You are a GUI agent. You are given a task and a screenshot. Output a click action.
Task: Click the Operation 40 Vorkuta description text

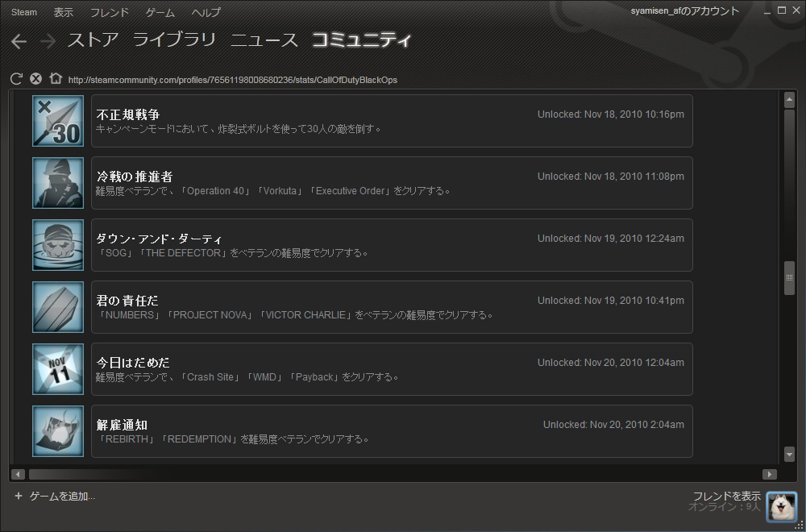pyautogui.click(x=273, y=191)
